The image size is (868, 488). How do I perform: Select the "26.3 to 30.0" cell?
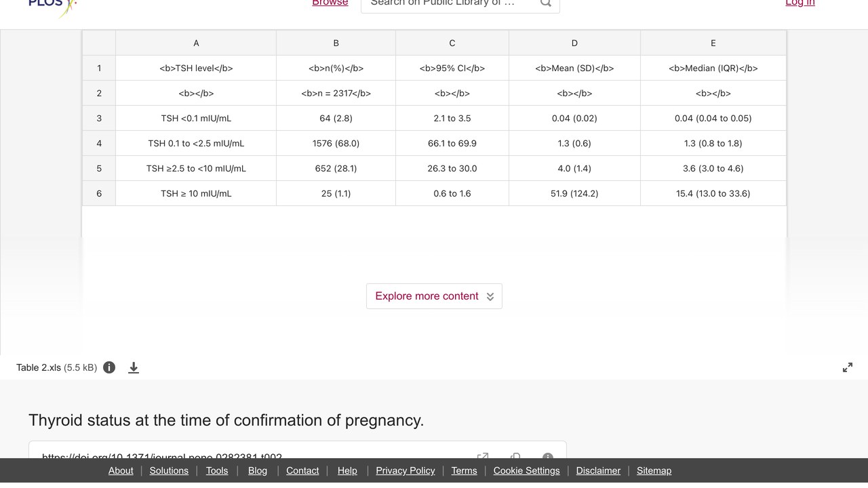(452, 168)
